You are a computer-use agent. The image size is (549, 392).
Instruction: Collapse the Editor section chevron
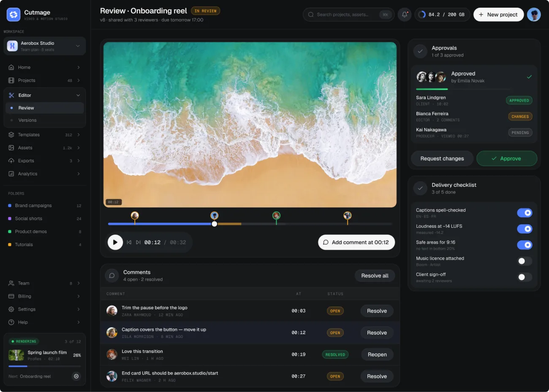coord(78,95)
